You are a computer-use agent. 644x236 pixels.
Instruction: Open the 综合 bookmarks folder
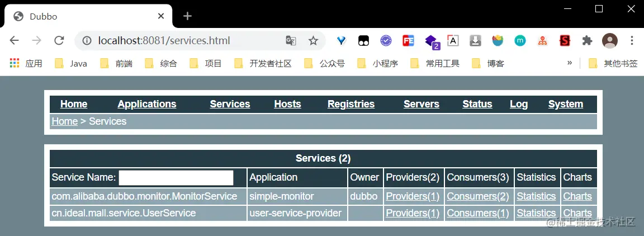[161, 63]
